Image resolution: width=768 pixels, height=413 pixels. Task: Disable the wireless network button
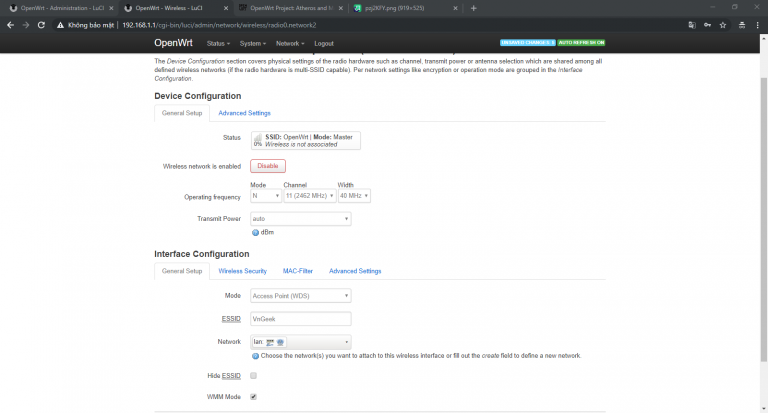pos(268,166)
